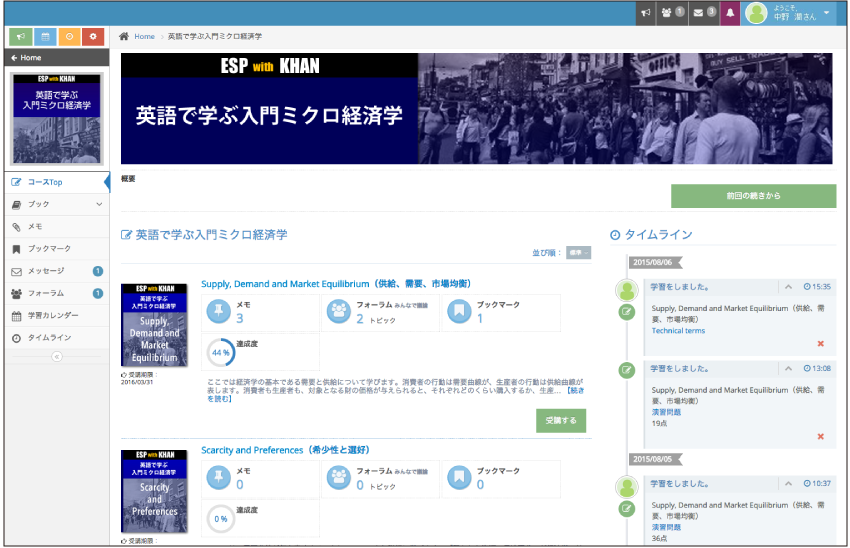Viewport: 850px width, 548px height.
Task: Click the user avatar beside 15:35 entry
Action: click(x=627, y=291)
